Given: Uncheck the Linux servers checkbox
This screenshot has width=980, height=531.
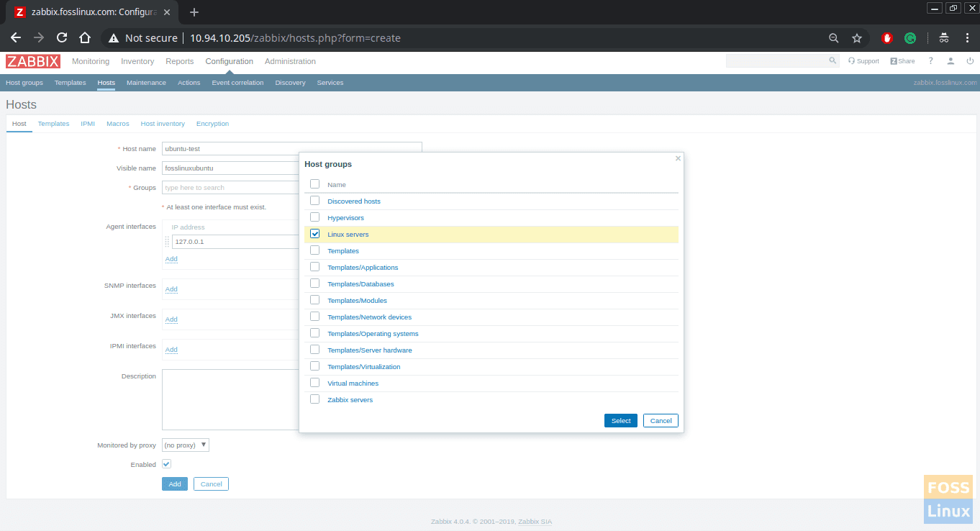Looking at the screenshot, I should pos(314,234).
